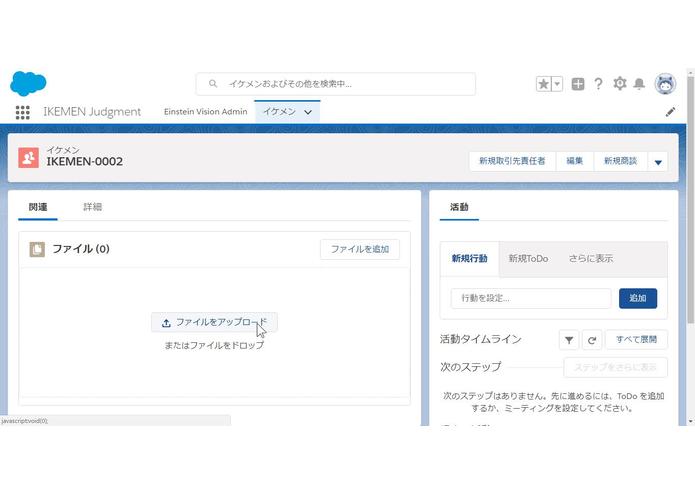Click the 次のステップ heading
This screenshot has width=695, height=494.
point(470,367)
